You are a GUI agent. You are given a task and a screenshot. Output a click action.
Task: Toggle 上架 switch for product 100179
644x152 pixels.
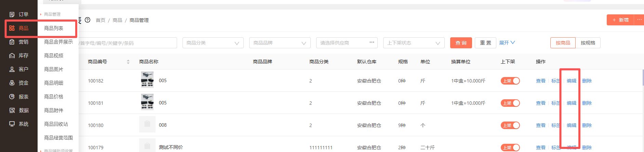510,148
